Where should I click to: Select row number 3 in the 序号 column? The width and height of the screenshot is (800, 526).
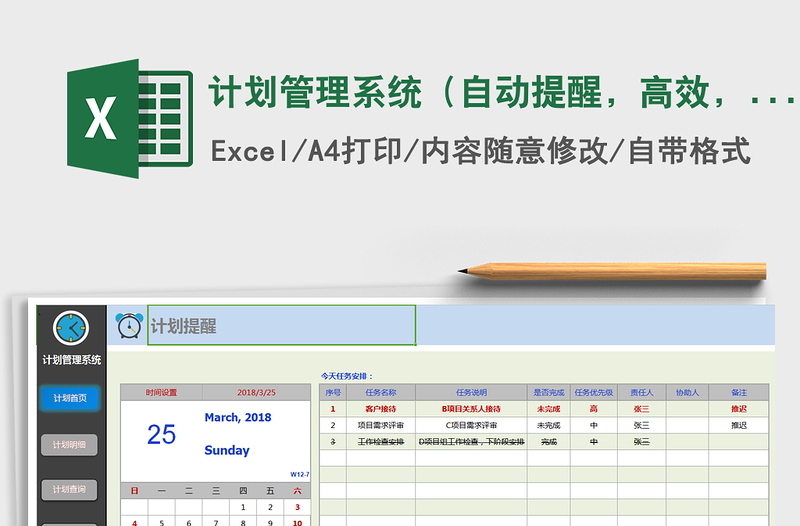point(333,442)
